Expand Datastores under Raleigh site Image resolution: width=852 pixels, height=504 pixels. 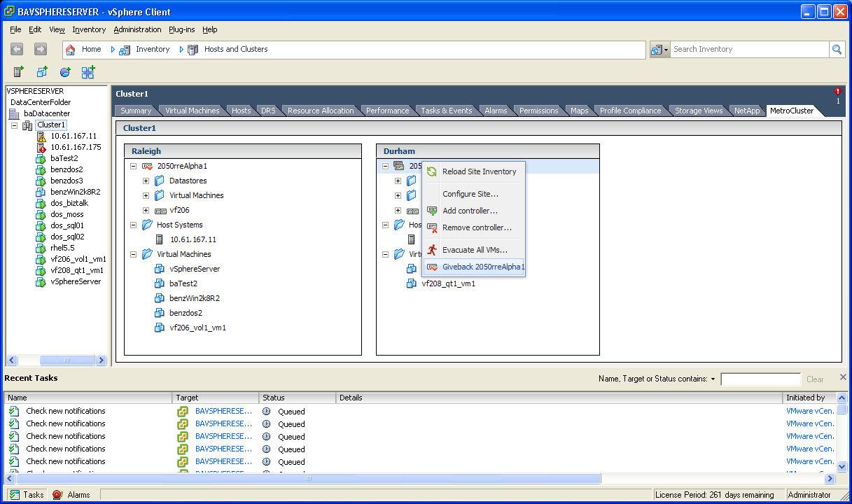(146, 181)
